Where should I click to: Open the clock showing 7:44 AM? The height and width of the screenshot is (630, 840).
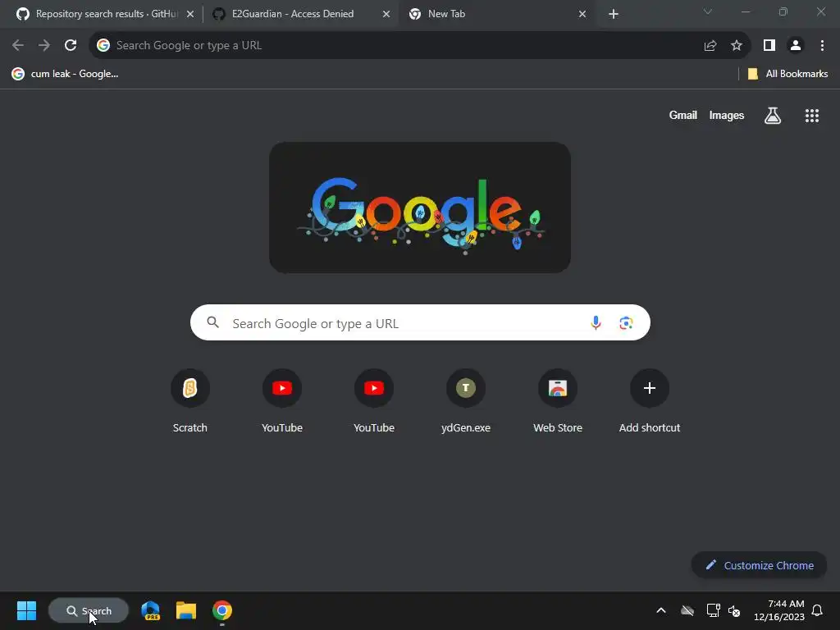click(779, 610)
